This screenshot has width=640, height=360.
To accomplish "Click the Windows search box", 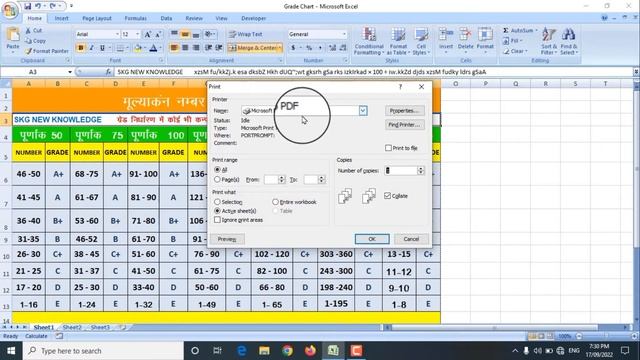I will (x=103, y=351).
